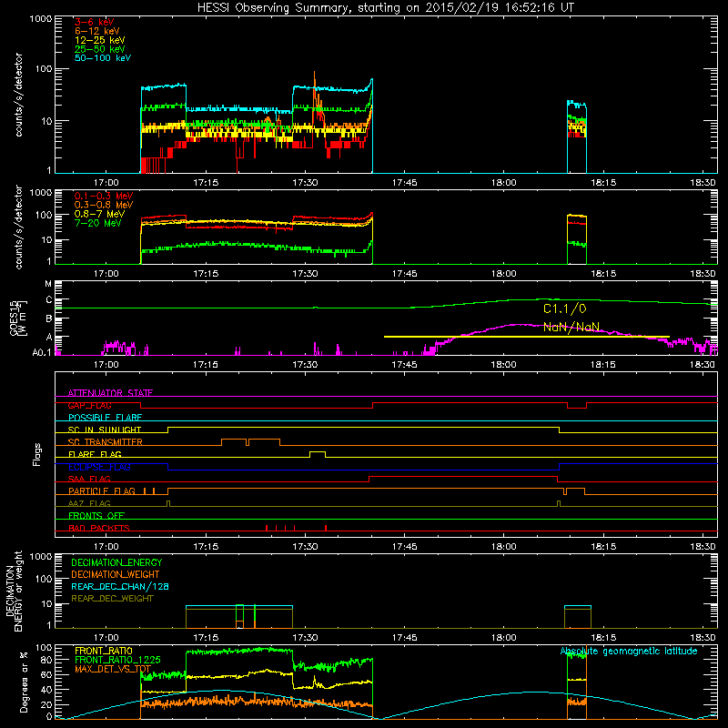Click the DECIMATION_ENERGY legend entry
The height and width of the screenshot is (728, 728).
tap(116, 562)
